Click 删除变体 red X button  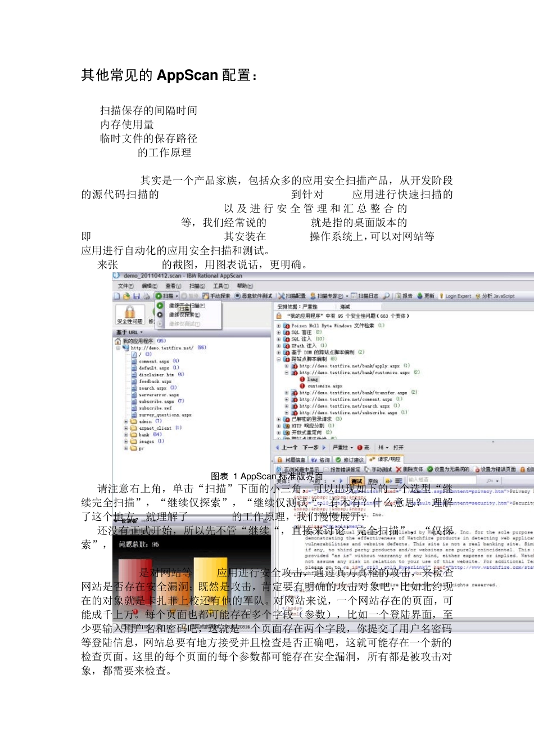pyautogui.click(x=409, y=469)
